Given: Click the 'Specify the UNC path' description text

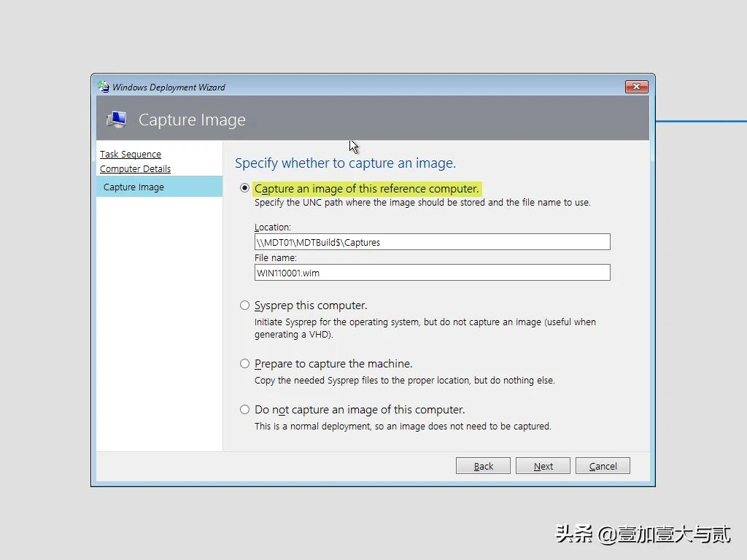Looking at the screenshot, I should pos(422,203).
